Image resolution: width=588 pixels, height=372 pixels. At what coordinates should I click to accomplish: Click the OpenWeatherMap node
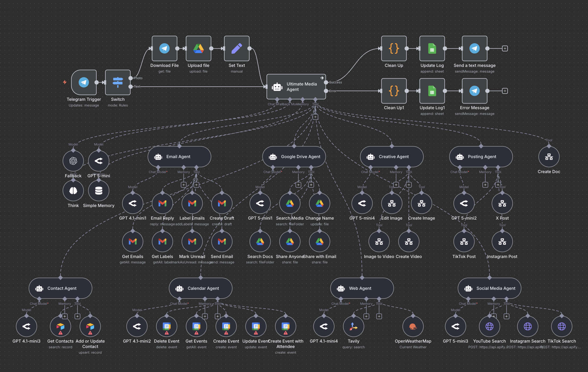[413, 326]
